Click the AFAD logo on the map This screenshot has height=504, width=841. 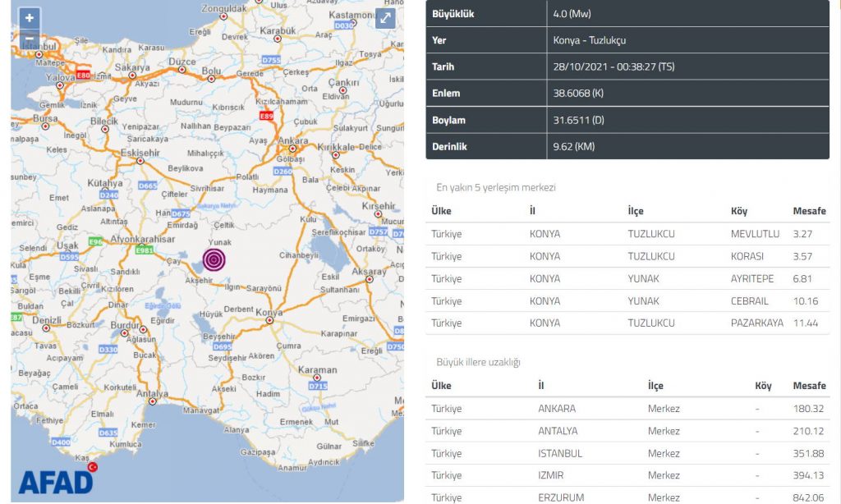[56, 480]
